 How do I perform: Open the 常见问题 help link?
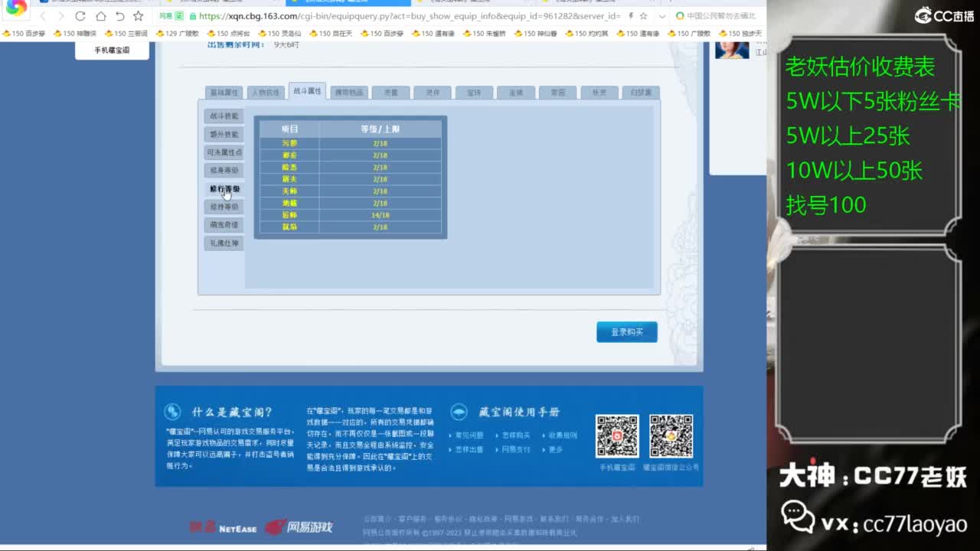(470, 435)
